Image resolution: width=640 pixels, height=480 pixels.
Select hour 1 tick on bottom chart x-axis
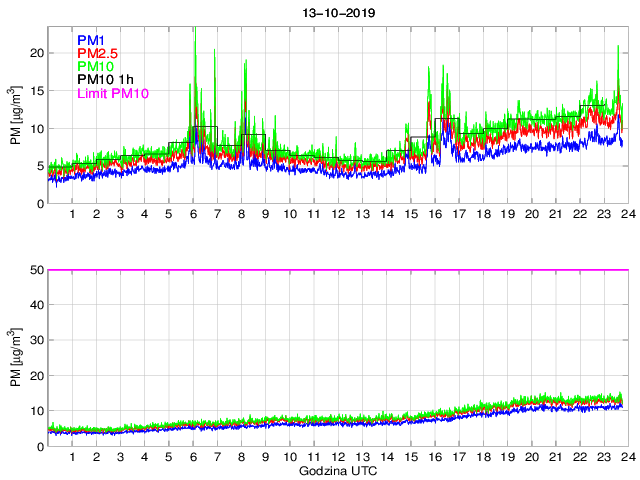click(x=73, y=457)
